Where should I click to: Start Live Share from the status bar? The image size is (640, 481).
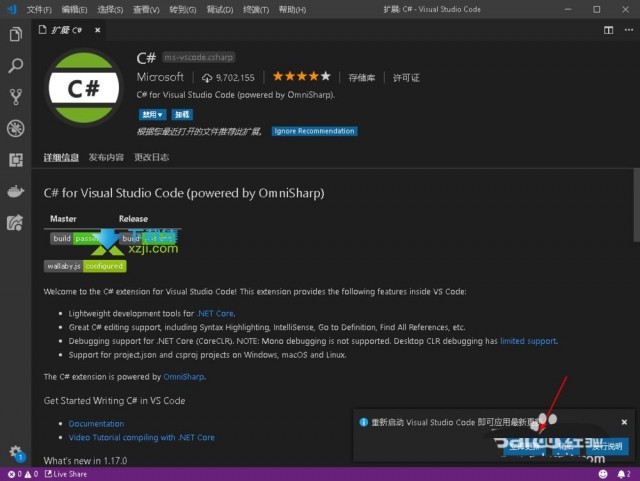point(66,474)
